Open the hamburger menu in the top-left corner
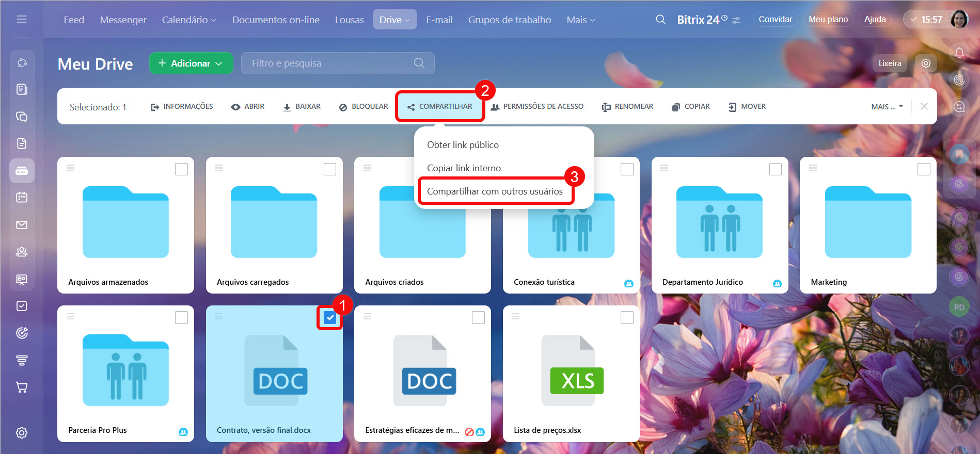Viewport: 980px width, 454px height. [22, 20]
